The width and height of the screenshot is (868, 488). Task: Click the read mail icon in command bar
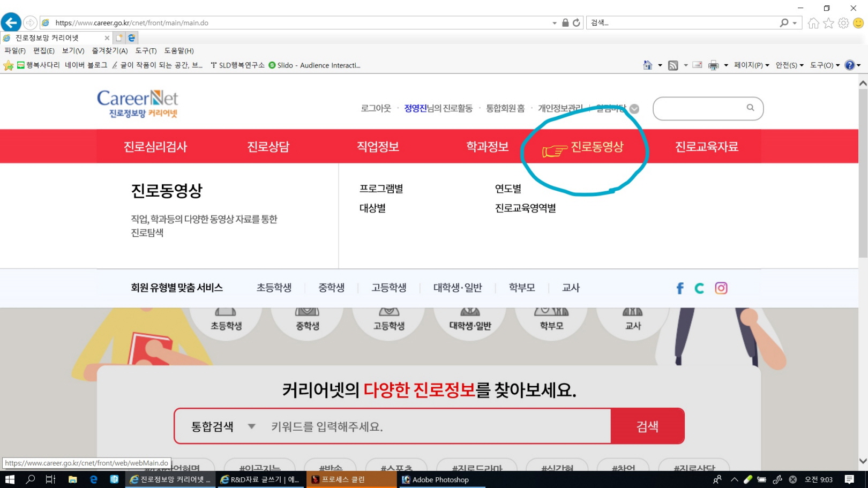pos(697,65)
